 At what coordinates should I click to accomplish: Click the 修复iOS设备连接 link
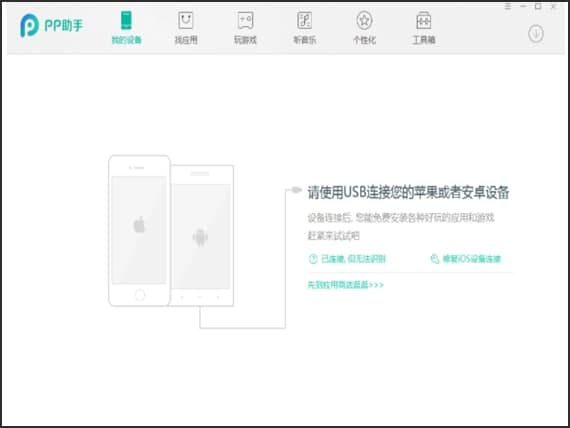pyautogui.click(x=466, y=259)
